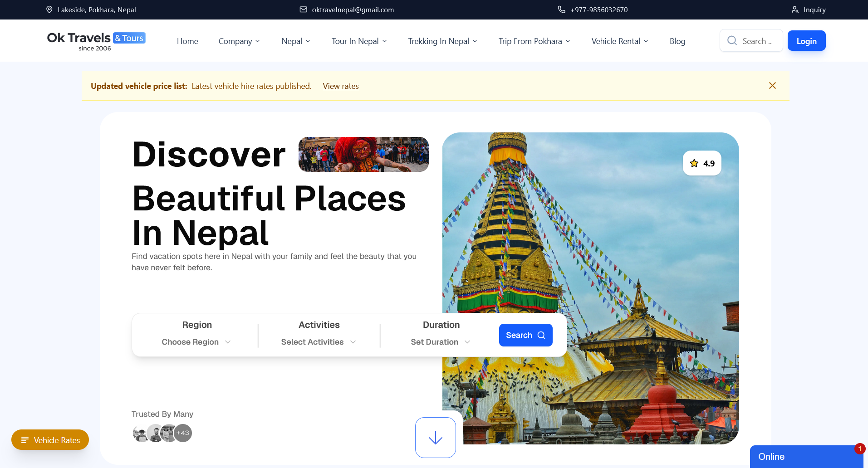Click the Inquiry person icon
The width and height of the screenshot is (868, 468).
pyautogui.click(x=794, y=10)
